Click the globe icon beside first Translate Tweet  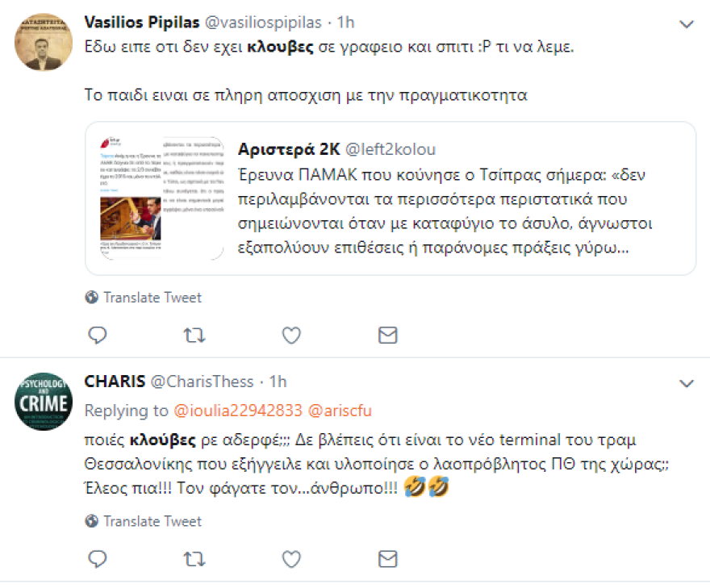[x=91, y=298]
